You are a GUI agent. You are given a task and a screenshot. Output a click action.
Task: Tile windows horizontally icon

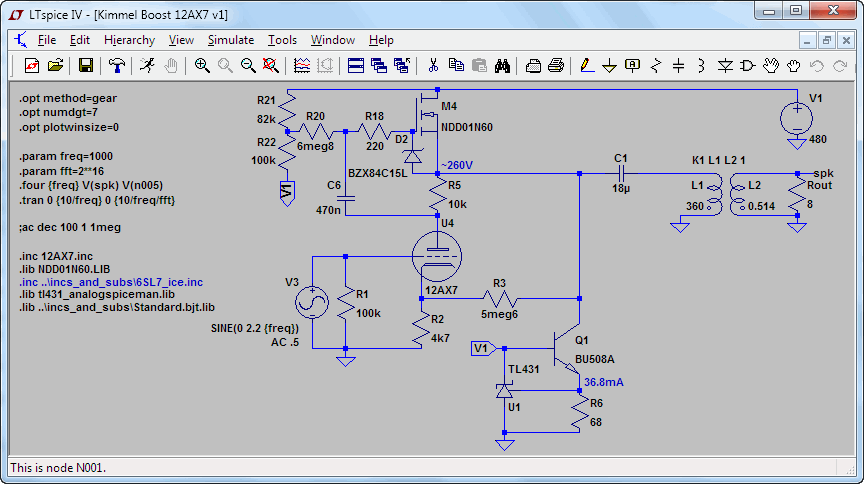pyautogui.click(x=356, y=66)
